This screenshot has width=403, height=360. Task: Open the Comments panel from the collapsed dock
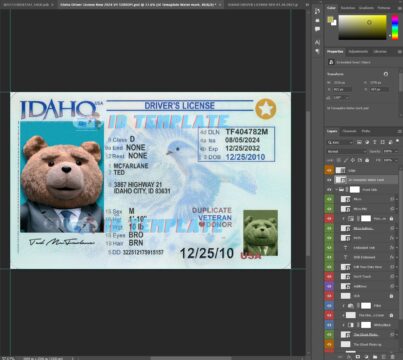coord(317,29)
